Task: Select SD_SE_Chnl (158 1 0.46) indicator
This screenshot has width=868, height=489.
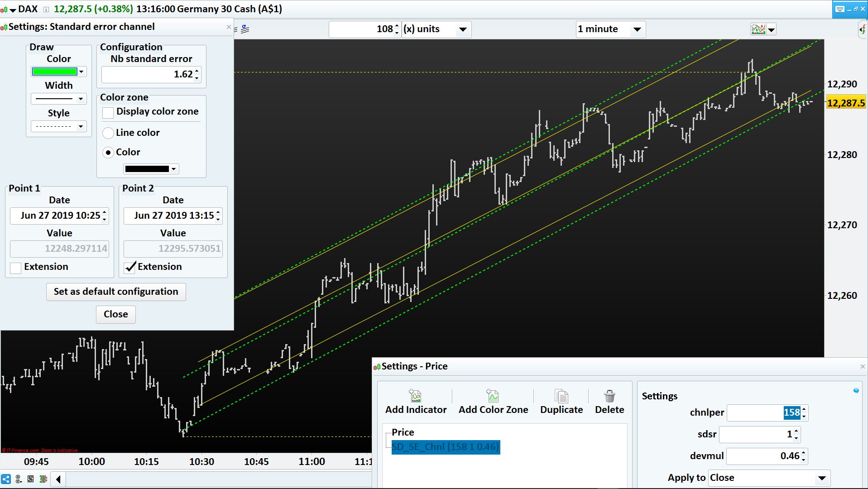Action: tap(446, 447)
